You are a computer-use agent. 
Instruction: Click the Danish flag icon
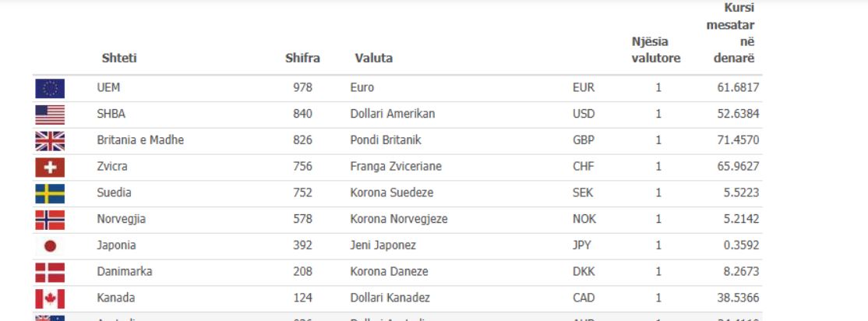pos(50,273)
